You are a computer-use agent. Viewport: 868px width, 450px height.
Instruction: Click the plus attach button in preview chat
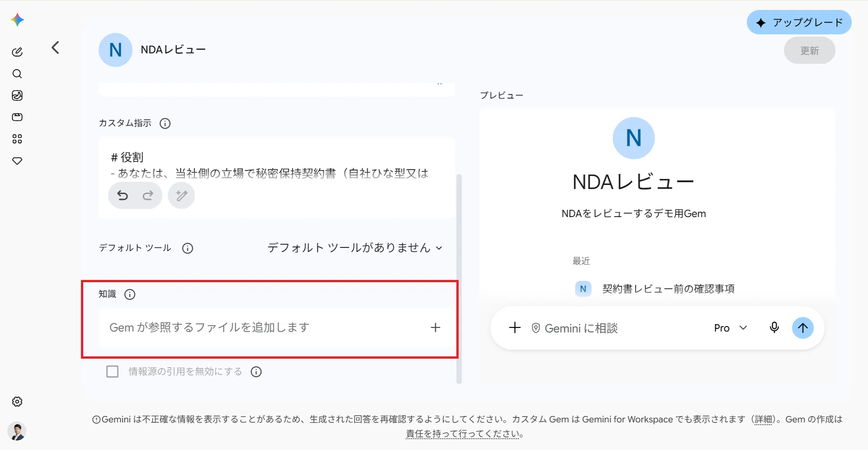tap(515, 328)
